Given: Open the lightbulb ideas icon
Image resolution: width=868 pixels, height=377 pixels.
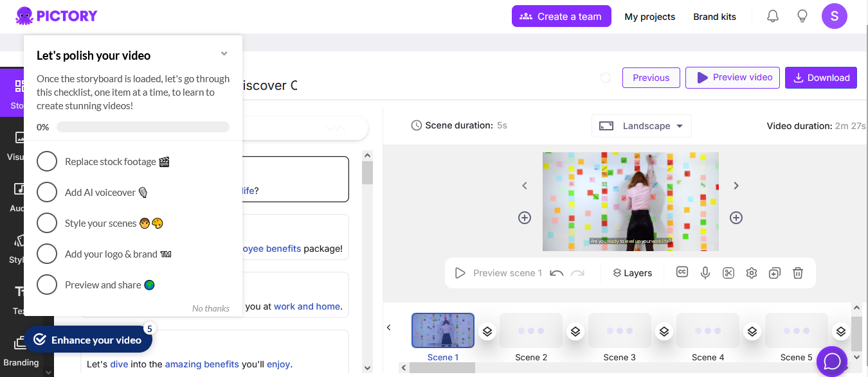Looking at the screenshot, I should 802,17.
